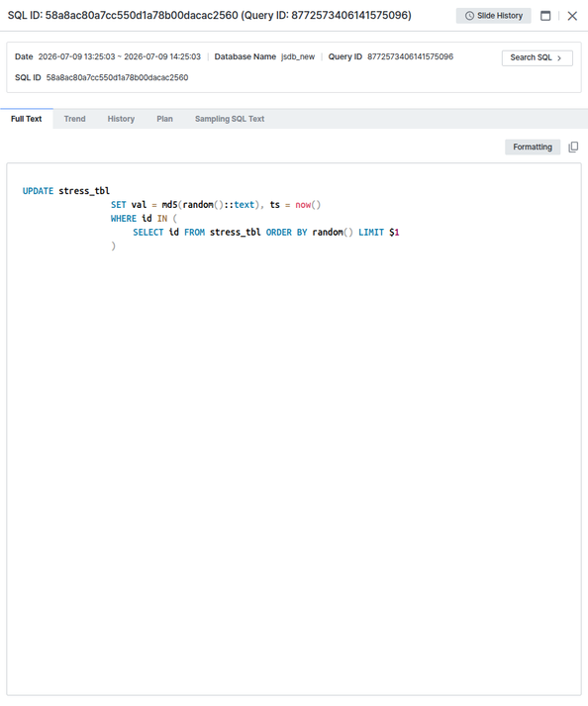Open Search SQL button

tap(538, 57)
